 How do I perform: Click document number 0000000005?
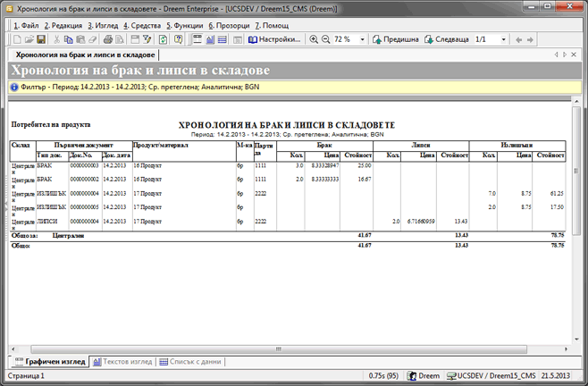[x=84, y=207]
